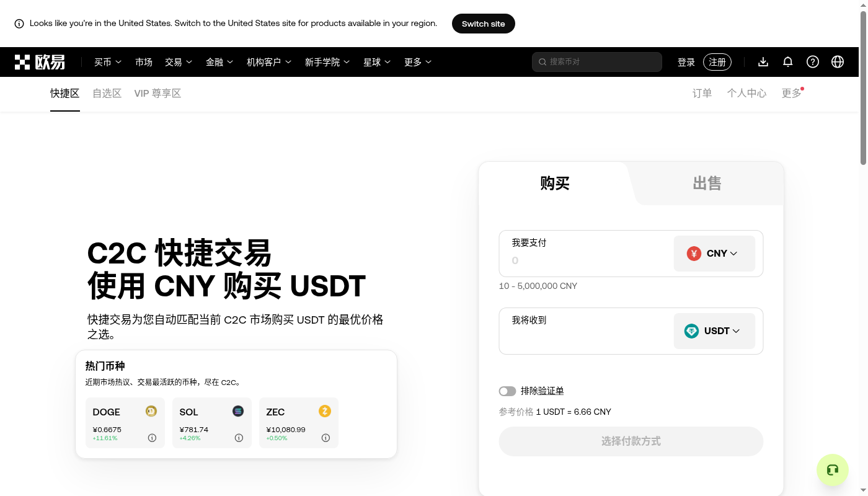Select the DOGE ¥0.6675 price text
The image size is (868, 496).
click(x=107, y=430)
